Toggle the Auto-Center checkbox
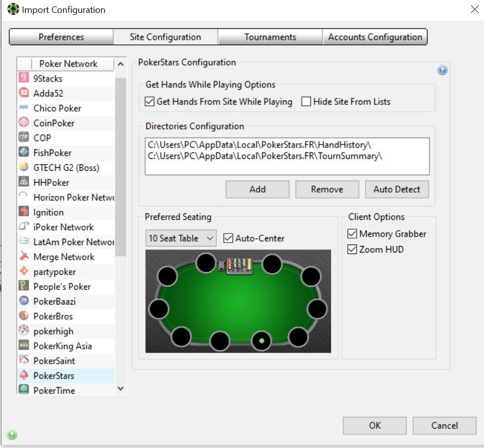484x448 pixels. click(x=228, y=238)
